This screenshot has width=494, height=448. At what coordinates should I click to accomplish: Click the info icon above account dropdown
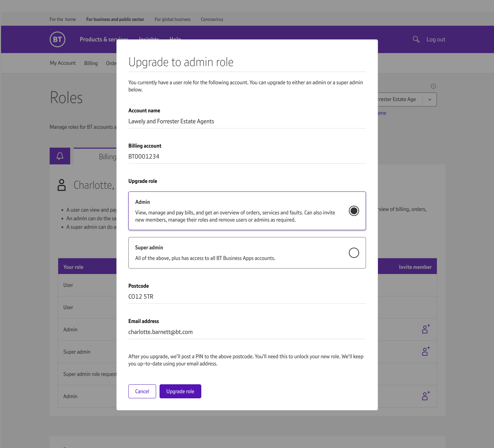pos(433,86)
